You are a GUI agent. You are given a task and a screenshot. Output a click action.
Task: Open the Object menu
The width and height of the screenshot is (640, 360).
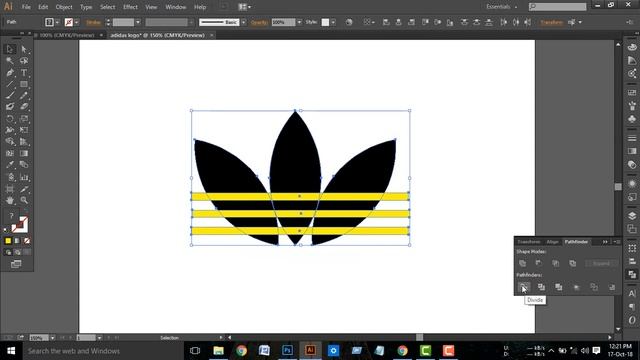(64, 7)
